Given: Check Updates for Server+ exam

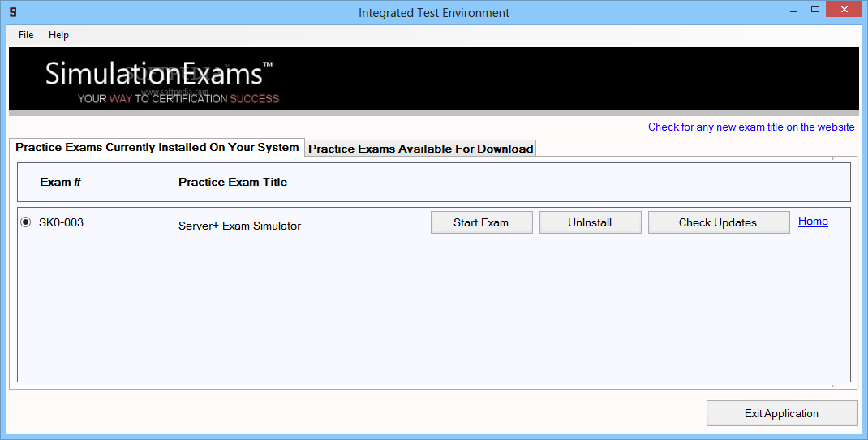Looking at the screenshot, I should tap(718, 222).
